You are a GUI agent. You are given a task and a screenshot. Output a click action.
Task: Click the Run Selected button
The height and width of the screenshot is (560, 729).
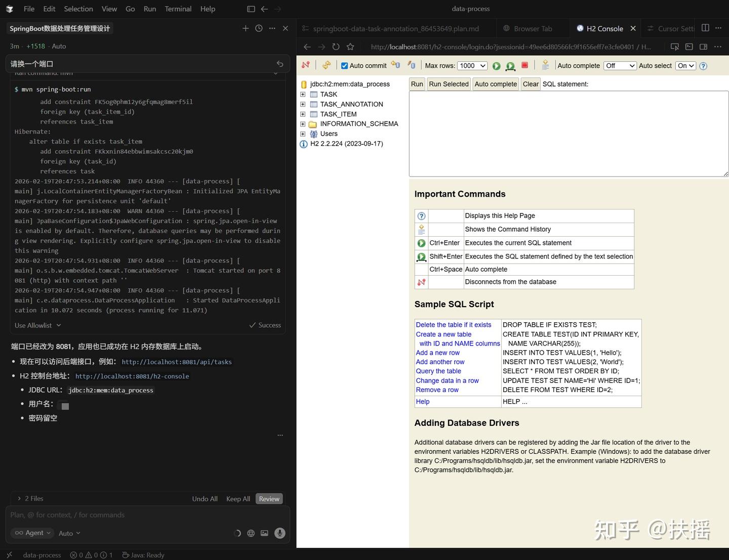click(x=449, y=84)
